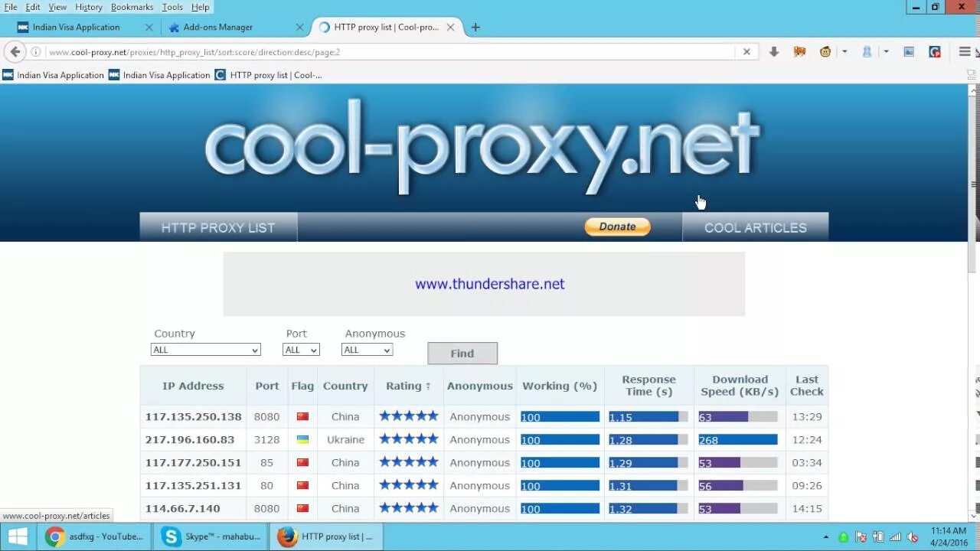Go back with the browser back arrow
Image resolution: width=980 pixels, height=551 pixels.
(15, 52)
